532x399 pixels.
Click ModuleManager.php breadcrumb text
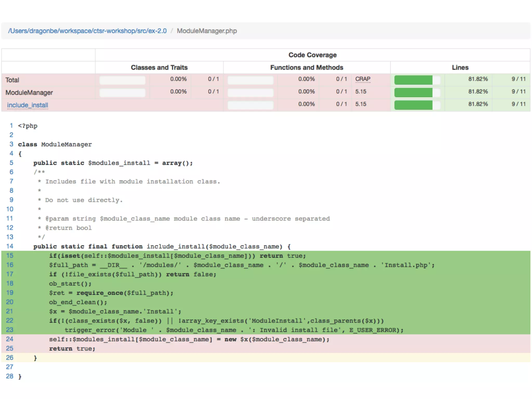(207, 31)
